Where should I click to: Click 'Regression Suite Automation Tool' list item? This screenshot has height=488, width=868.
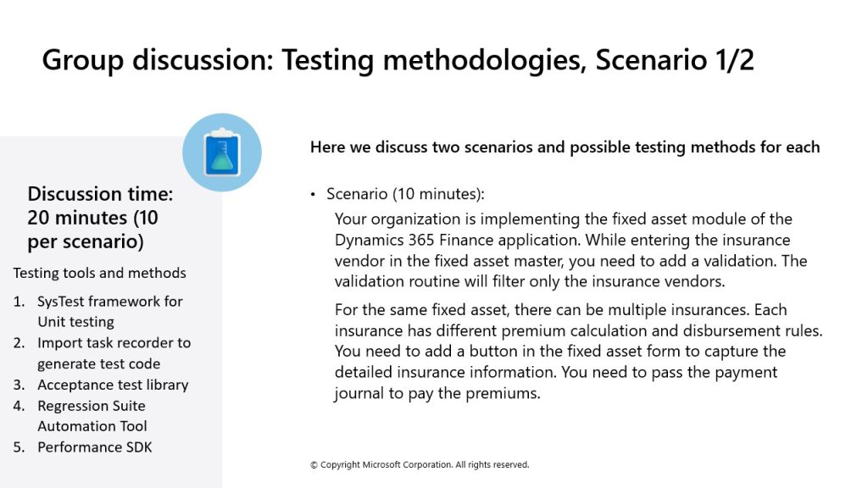pyautogui.click(x=92, y=415)
